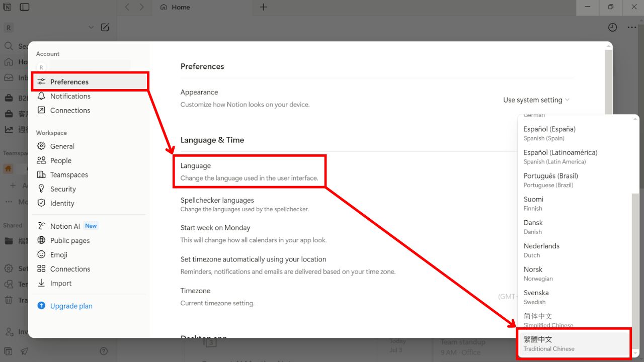Click the Identity shield icon
The width and height of the screenshot is (644, 362).
[41, 203]
